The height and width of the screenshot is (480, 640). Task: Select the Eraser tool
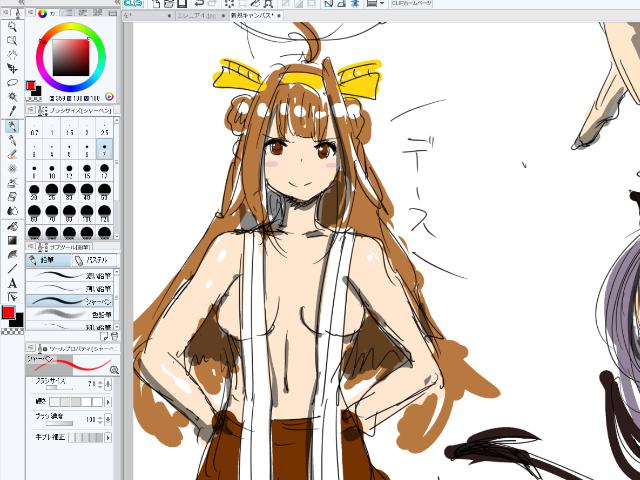[12, 197]
